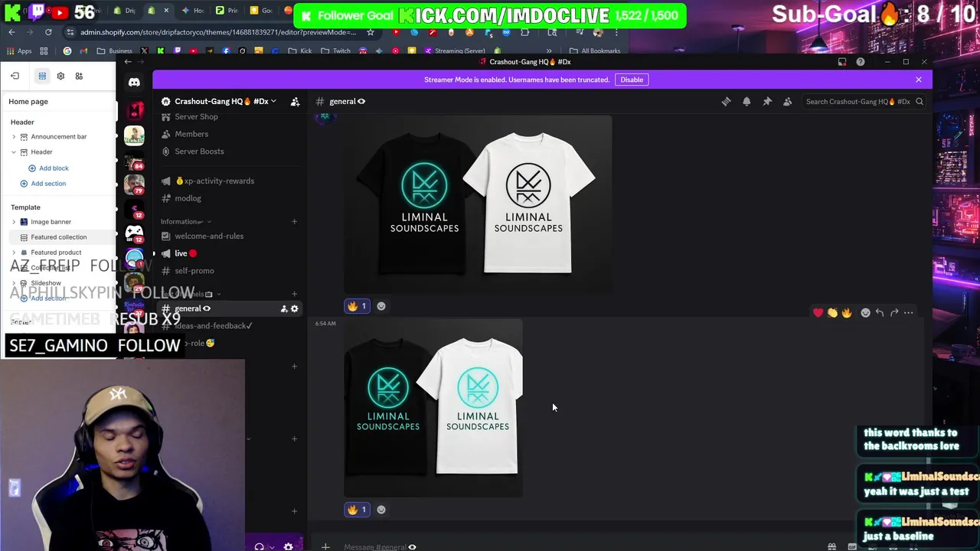Open add reaction smiley on message toolbar
Viewport: 980px width, 551px height.
pos(865,312)
